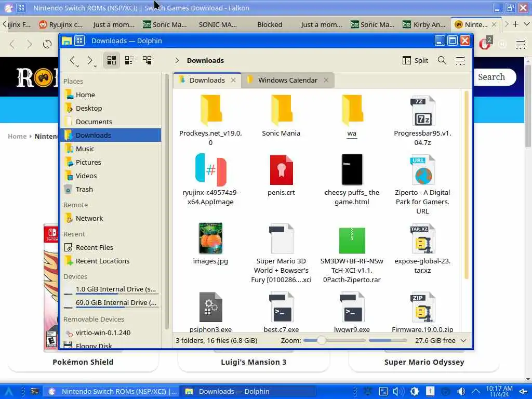Select virtio-win-0.1.240 removable device

(111, 333)
